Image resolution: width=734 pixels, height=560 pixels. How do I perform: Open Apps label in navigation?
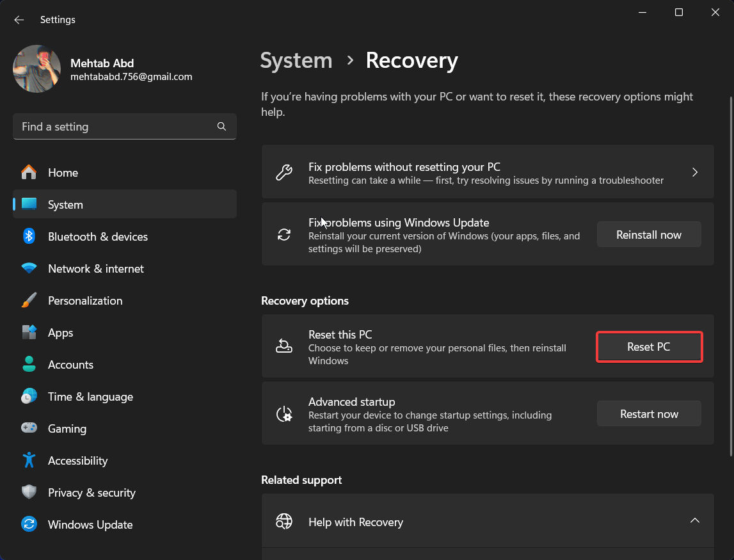(60, 333)
